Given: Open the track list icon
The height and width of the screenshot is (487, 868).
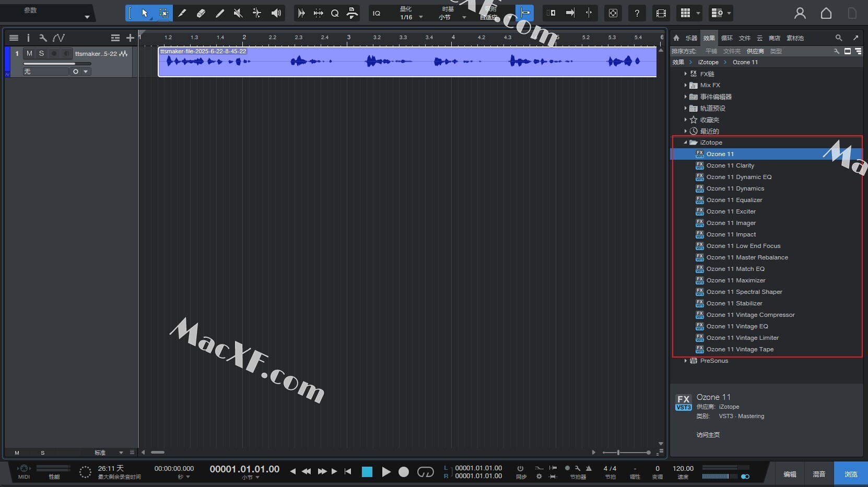Looking at the screenshot, I should (x=14, y=38).
